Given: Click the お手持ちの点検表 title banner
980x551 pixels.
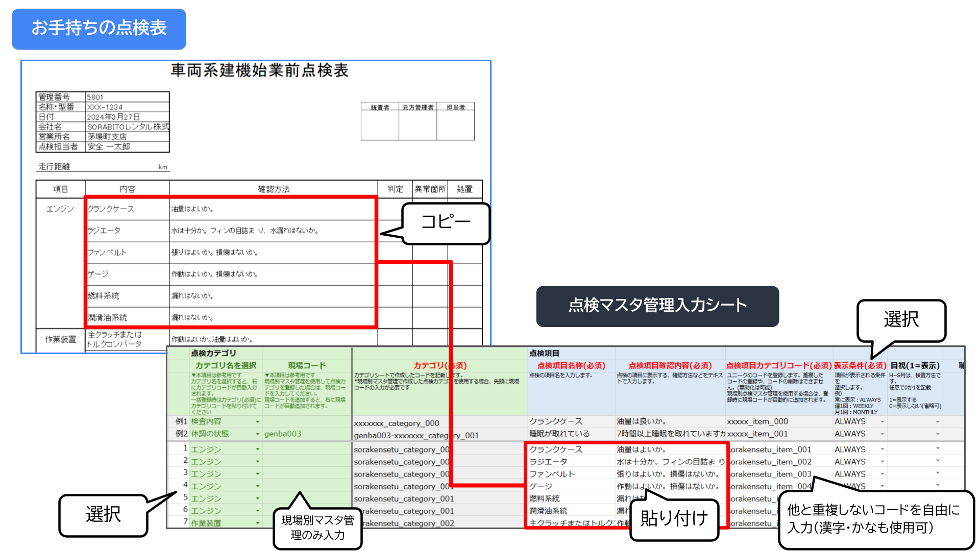Looking at the screenshot, I should coord(98,29).
